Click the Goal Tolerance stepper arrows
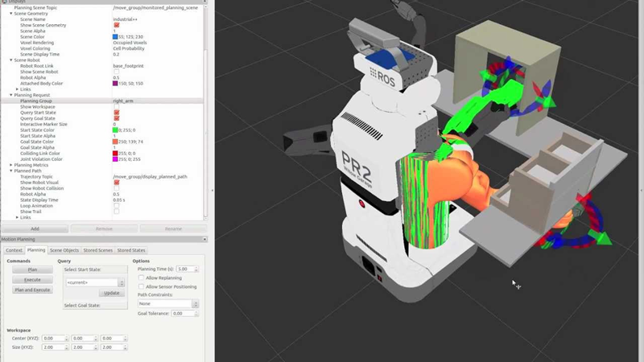 [196, 314]
